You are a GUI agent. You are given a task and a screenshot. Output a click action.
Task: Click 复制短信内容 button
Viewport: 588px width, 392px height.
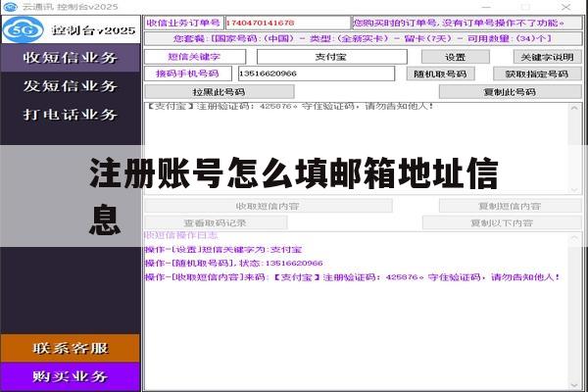(510, 206)
